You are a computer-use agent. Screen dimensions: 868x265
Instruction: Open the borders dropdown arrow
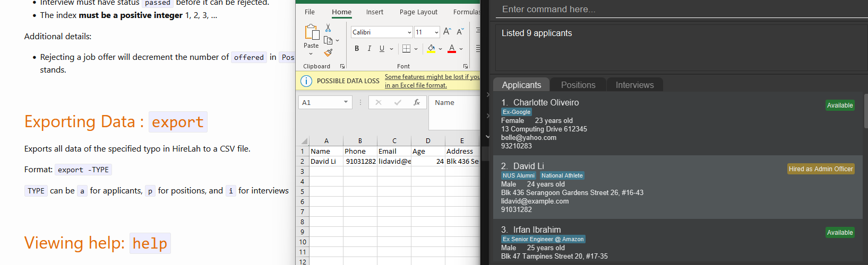tap(416, 49)
